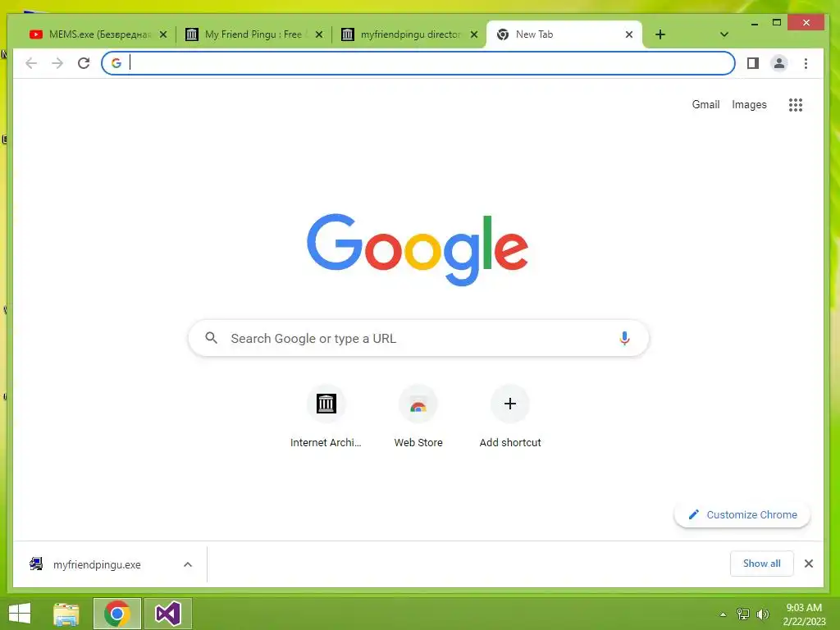
Task: Open File Explorer from the taskbar
Action: point(66,614)
